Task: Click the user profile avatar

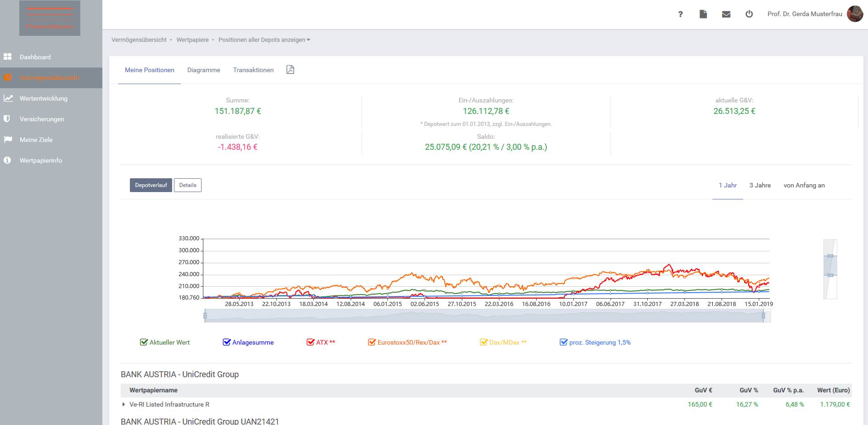Action: coord(855,14)
